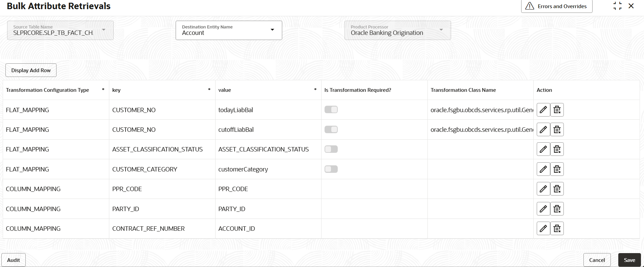Image resolution: width=644 pixels, height=267 pixels.
Task: Delete the ACCOUNT_ID mapping row
Action: point(557,228)
